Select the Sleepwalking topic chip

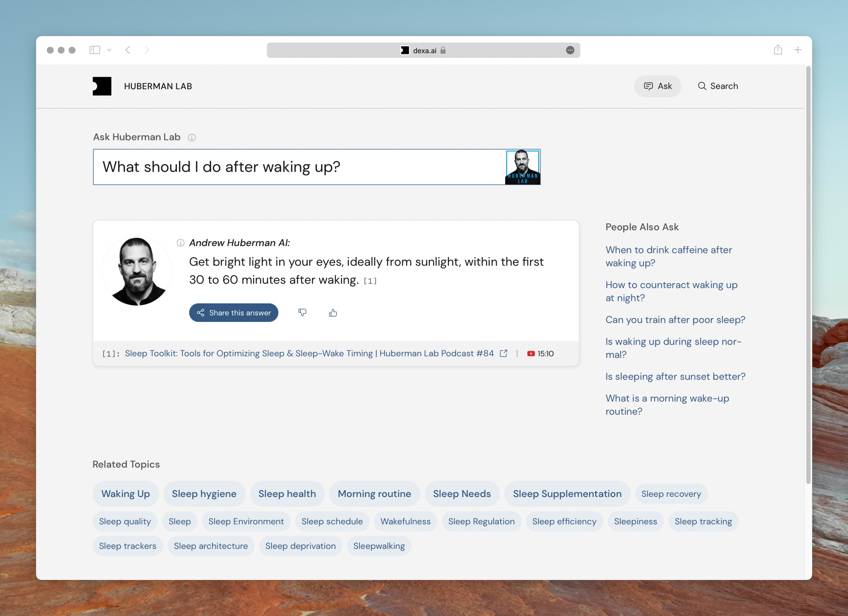click(x=379, y=546)
